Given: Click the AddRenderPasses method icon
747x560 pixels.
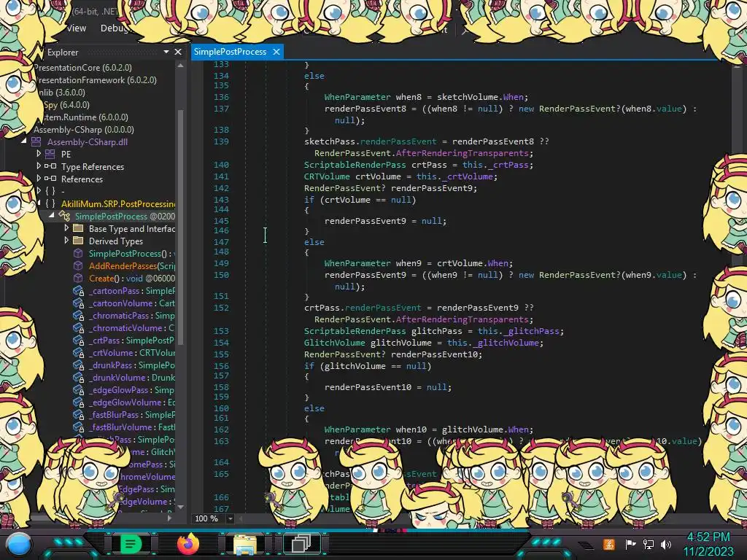Looking at the screenshot, I should pos(78,265).
